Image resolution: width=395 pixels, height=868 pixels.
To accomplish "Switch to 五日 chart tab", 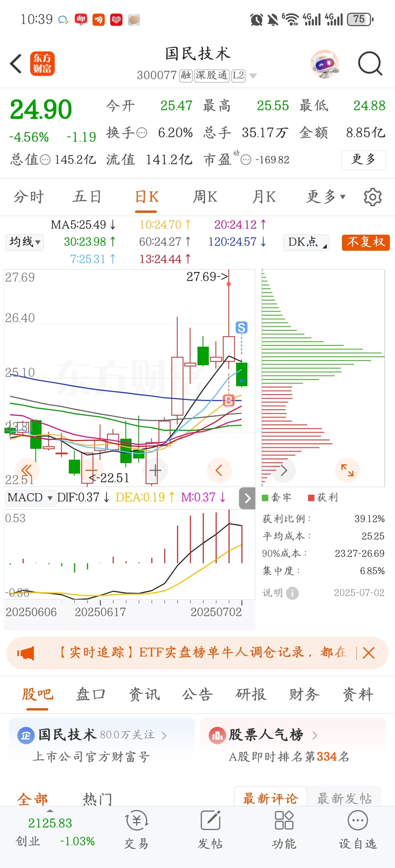I will [x=87, y=196].
